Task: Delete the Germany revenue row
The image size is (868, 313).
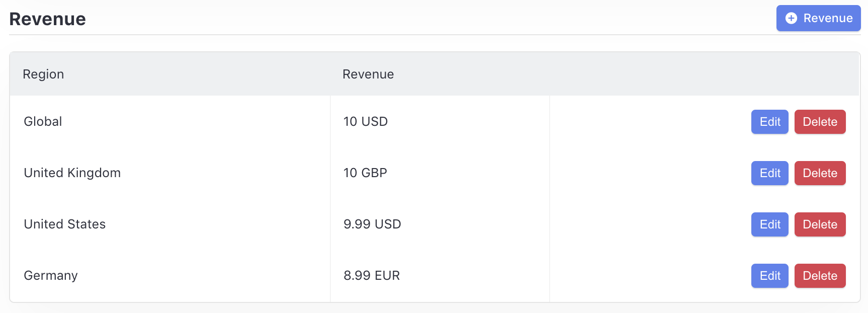Action: tap(820, 276)
